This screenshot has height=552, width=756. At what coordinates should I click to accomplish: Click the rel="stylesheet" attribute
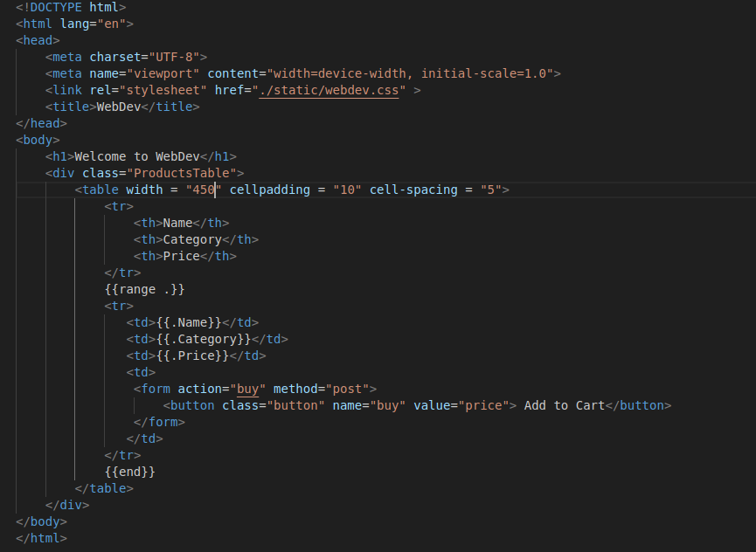tap(149, 90)
